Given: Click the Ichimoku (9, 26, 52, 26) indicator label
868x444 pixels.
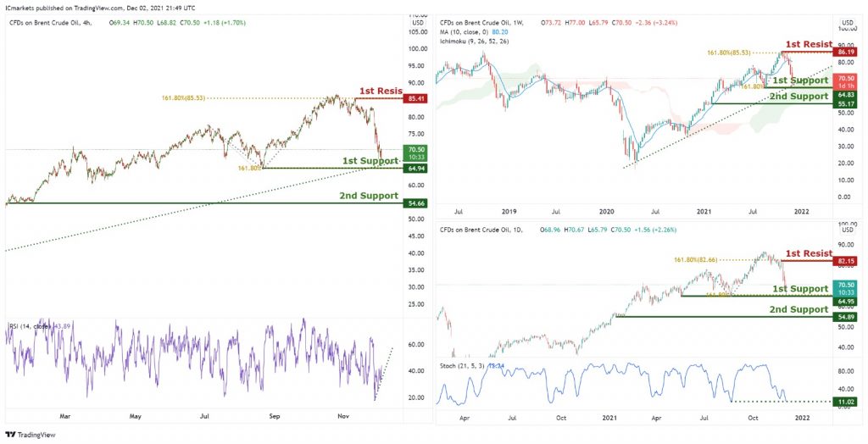Looking at the screenshot, I should (x=474, y=41).
